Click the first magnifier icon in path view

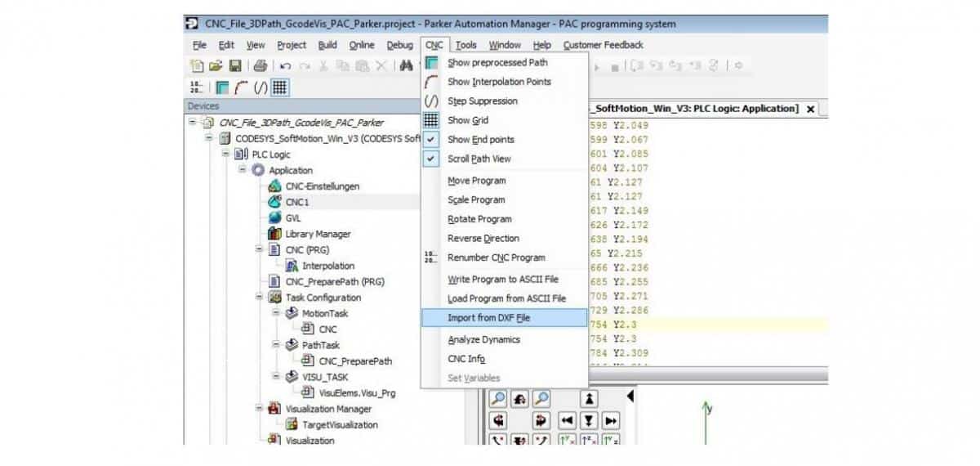click(x=498, y=399)
